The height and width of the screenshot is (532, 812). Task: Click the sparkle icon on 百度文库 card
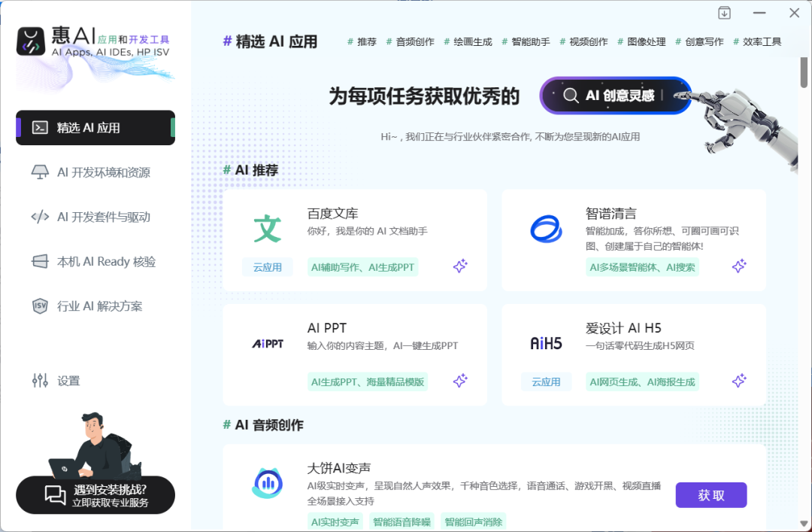[x=460, y=266]
